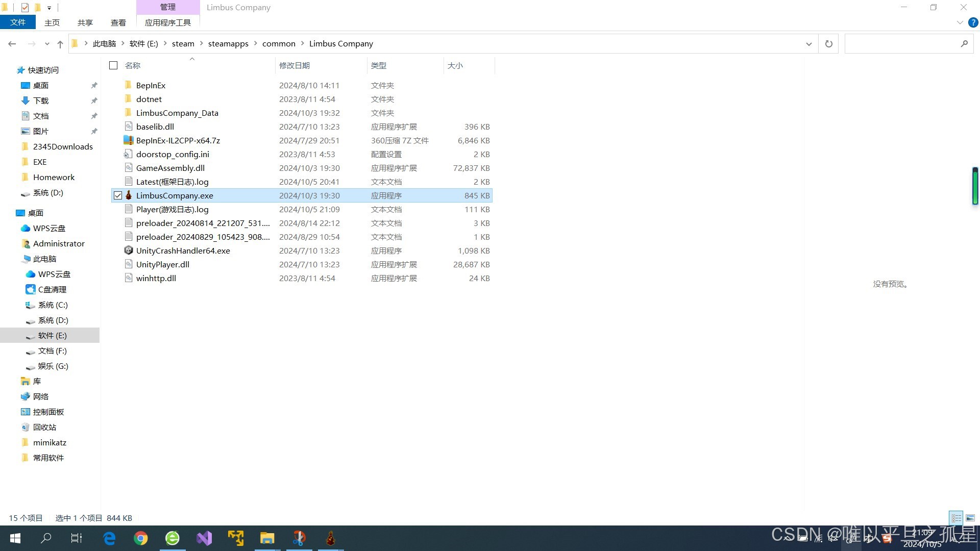Switch to the 查看 ribbon tab
The width and height of the screenshot is (980, 551).
tap(118, 22)
